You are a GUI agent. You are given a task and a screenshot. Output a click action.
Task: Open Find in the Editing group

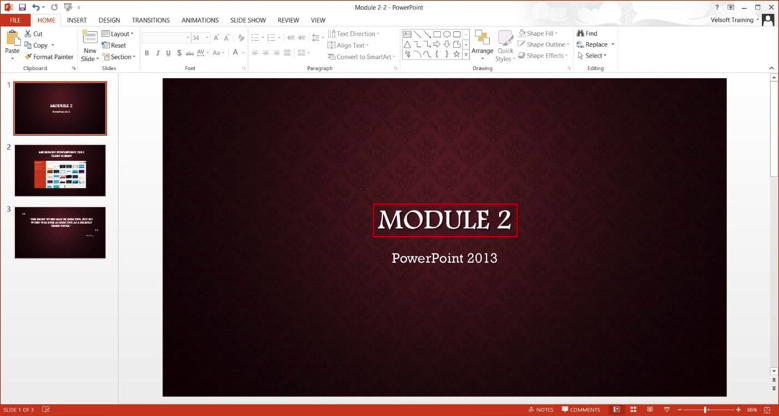587,33
